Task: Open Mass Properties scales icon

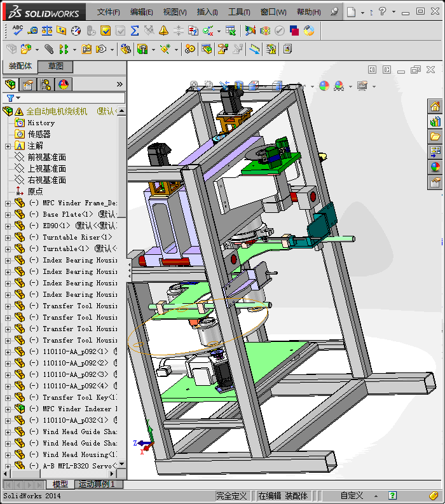Action: point(47,31)
